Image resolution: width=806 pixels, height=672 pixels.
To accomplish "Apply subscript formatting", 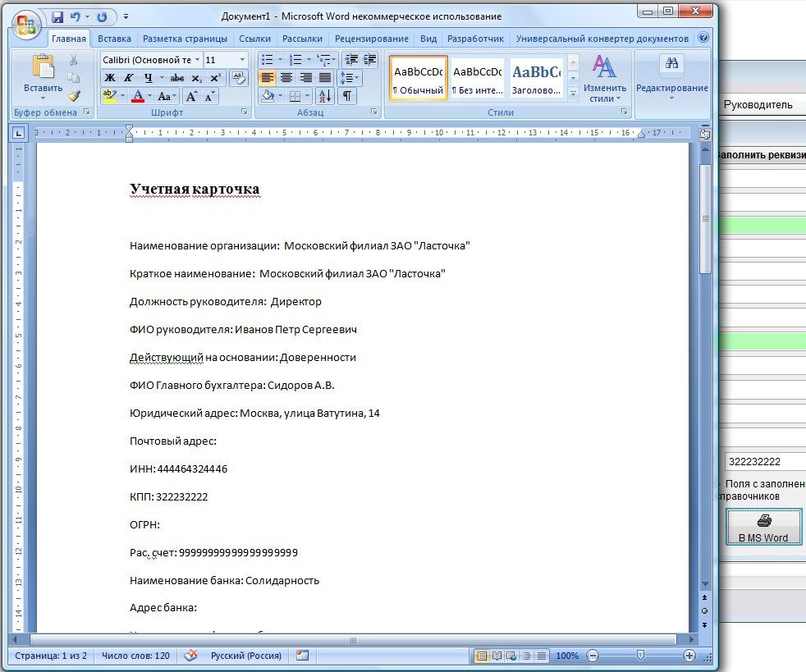I will click(196, 78).
